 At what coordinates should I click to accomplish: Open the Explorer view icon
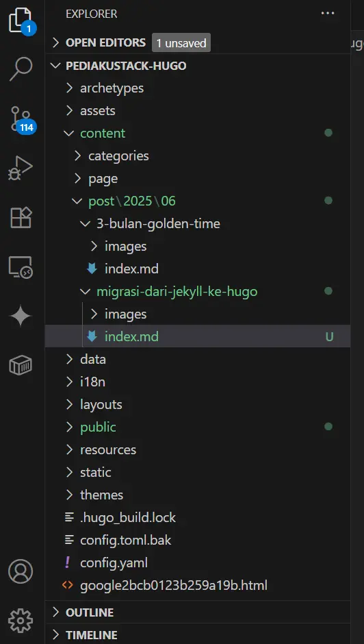(21, 20)
